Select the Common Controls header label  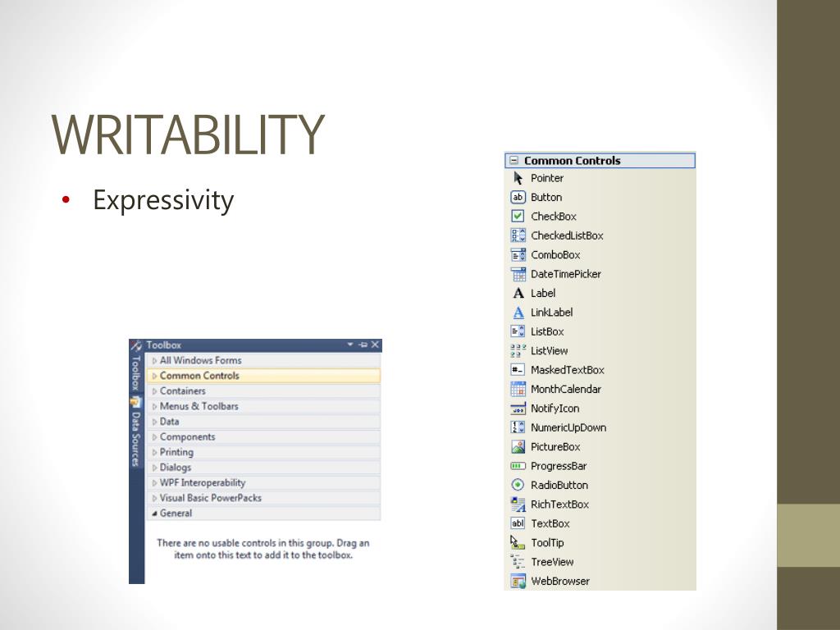(572, 160)
